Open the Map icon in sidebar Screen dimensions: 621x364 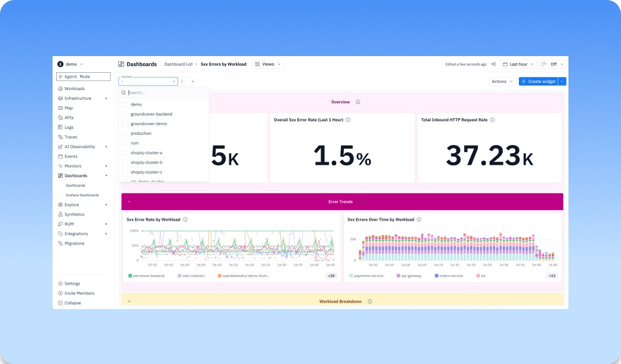[60, 108]
